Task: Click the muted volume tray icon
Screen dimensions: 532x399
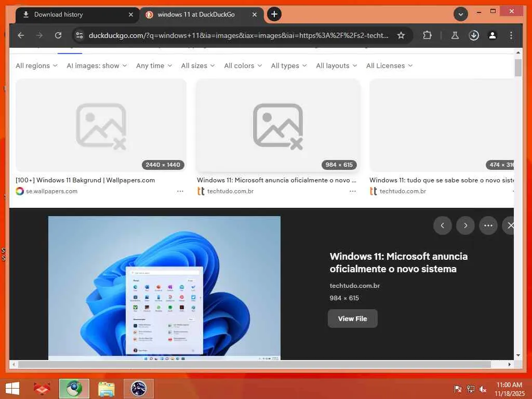Action: pyautogui.click(x=483, y=389)
